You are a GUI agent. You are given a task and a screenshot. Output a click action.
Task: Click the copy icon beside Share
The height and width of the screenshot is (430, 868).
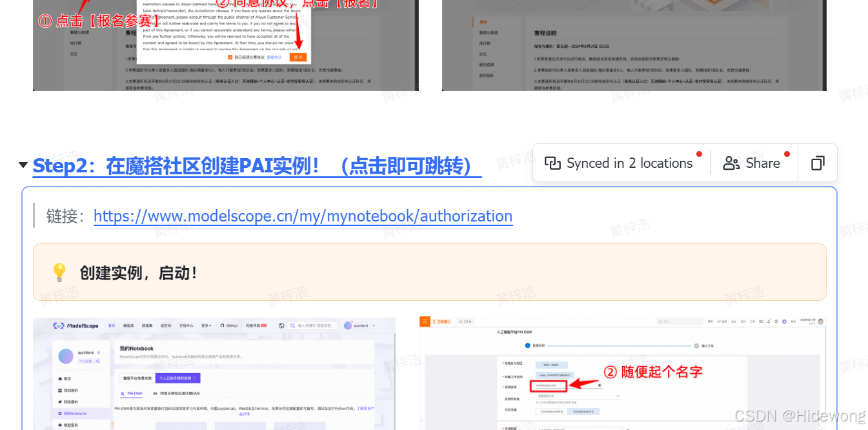point(817,163)
